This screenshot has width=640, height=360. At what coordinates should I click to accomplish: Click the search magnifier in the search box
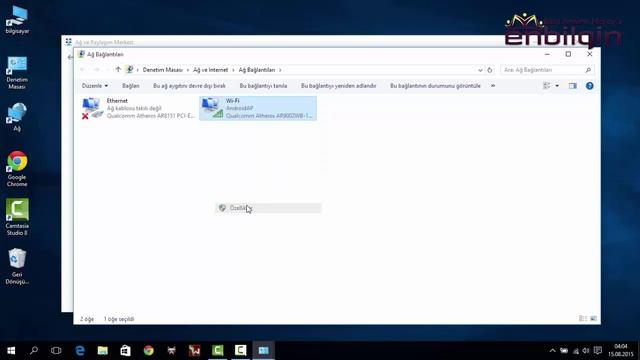pyautogui.click(x=588, y=70)
